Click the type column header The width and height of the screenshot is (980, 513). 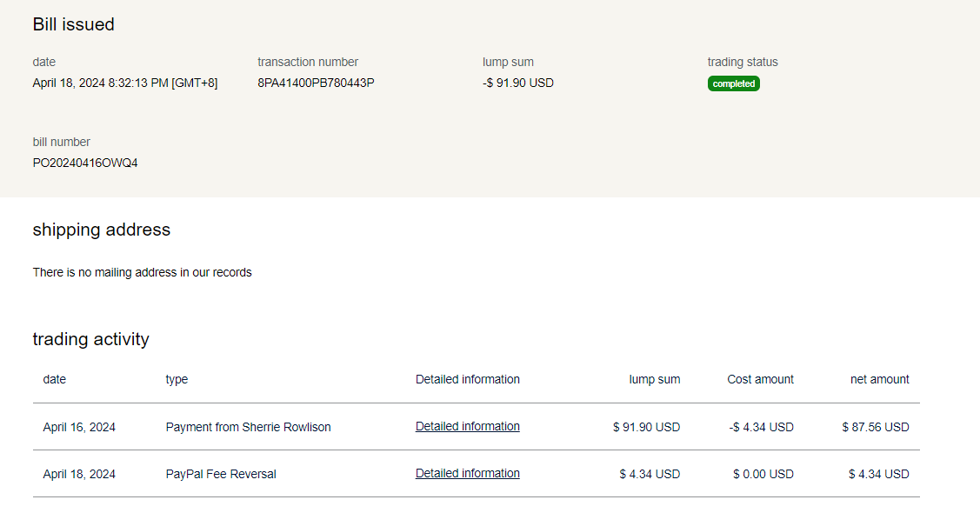[x=177, y=379]
